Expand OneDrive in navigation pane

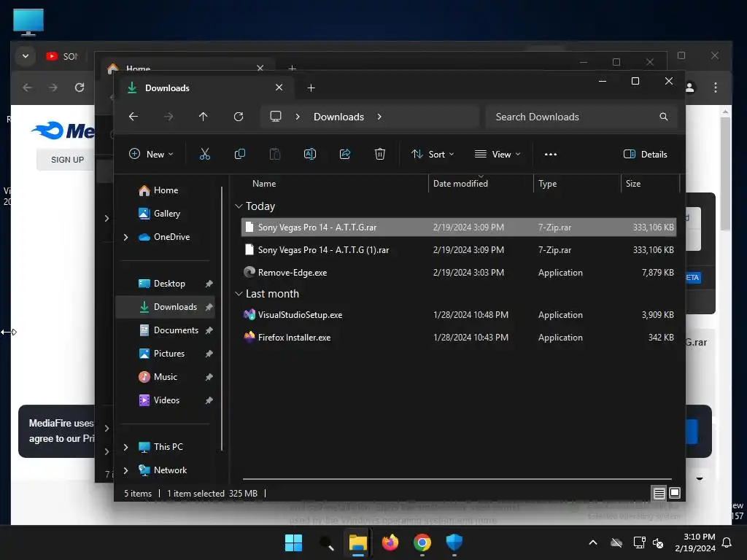coord(125,237)
